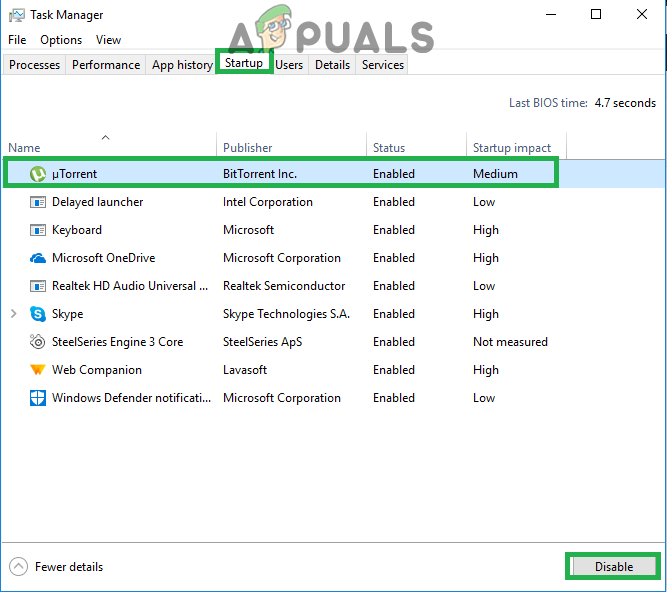Screen dimensions: 667x592
Task: Click the SteelSeries ApS publisher cell
Action: (262, 342)
